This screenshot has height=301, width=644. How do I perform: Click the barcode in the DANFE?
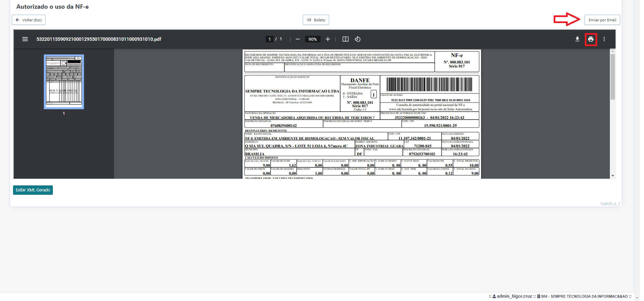(x=430, y=84)
